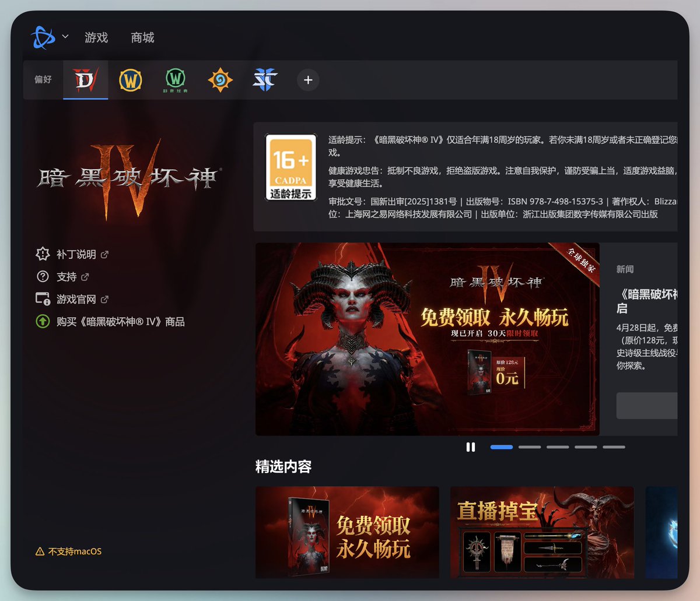Click the 不支持macOS warning text
Viewport: 700px width, 601px height.
click(x=75, y=551)
